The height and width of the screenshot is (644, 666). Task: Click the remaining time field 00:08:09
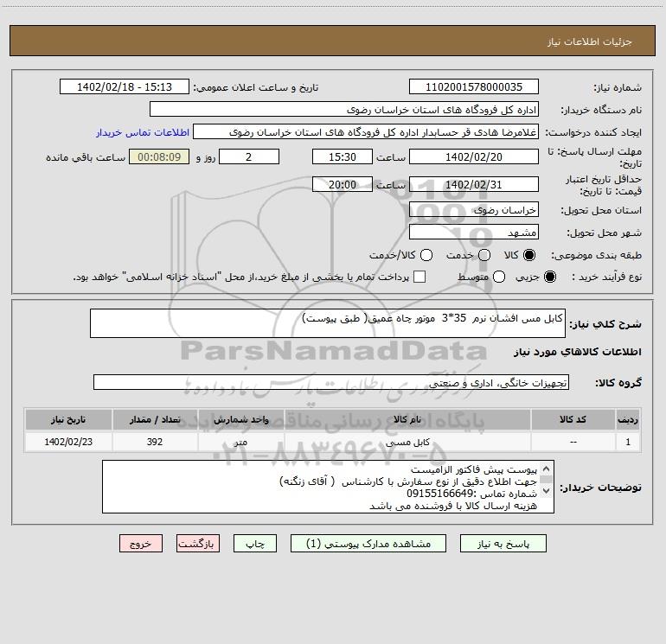[159, 156]
